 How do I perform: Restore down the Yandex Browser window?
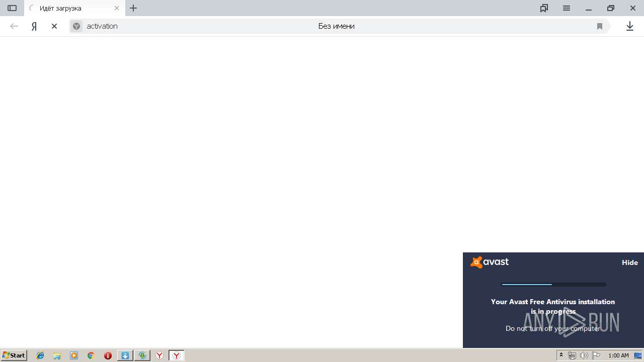click(x=611, y=8)
